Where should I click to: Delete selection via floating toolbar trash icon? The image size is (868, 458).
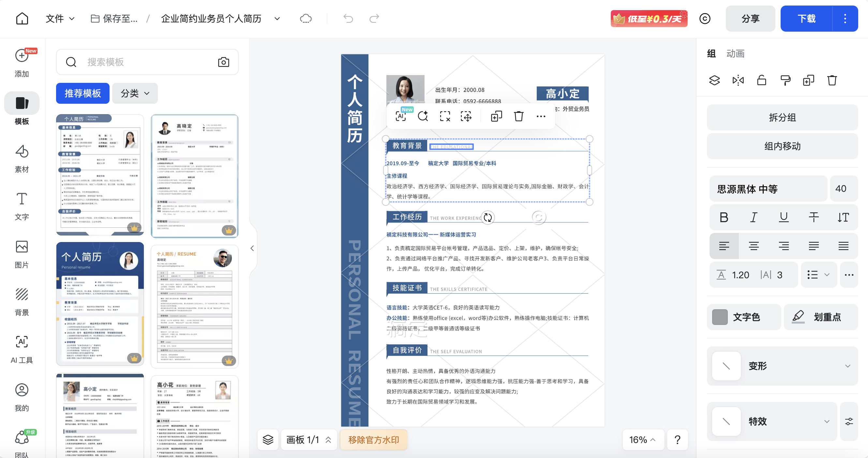click(518, 116)
